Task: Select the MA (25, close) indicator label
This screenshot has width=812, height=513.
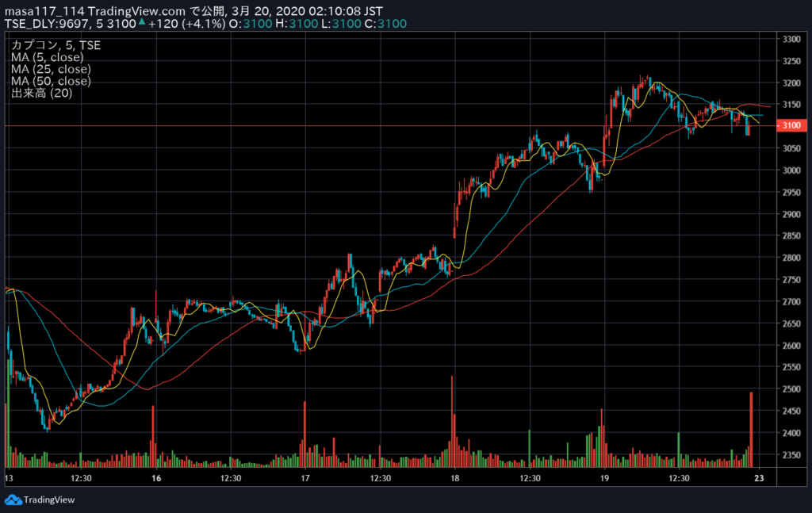Action: point(51,69)
